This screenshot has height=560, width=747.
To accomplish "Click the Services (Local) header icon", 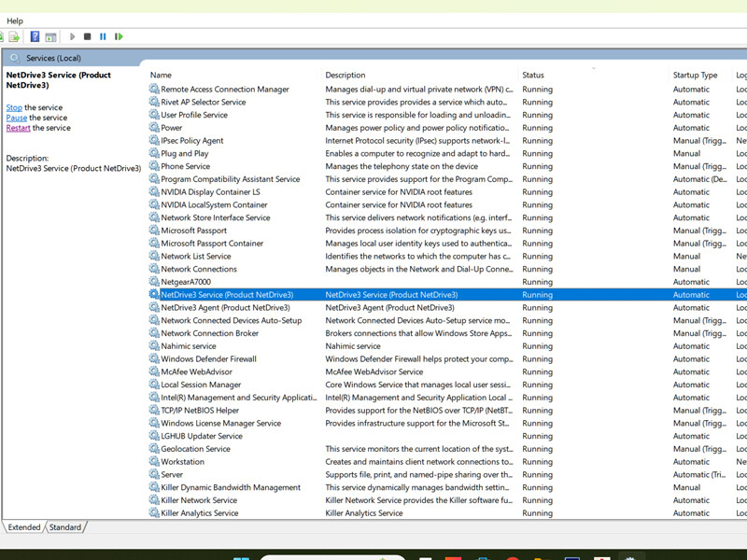I will coord(15,58).
